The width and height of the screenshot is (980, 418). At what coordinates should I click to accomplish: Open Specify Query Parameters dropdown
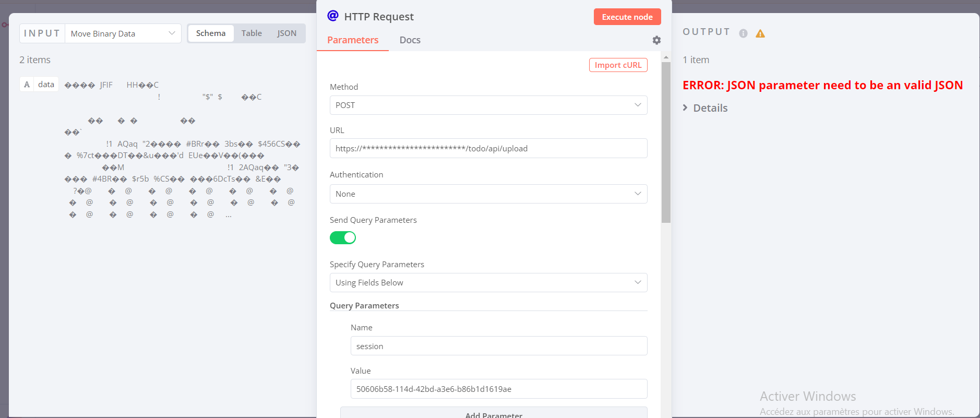click(488, 283)
